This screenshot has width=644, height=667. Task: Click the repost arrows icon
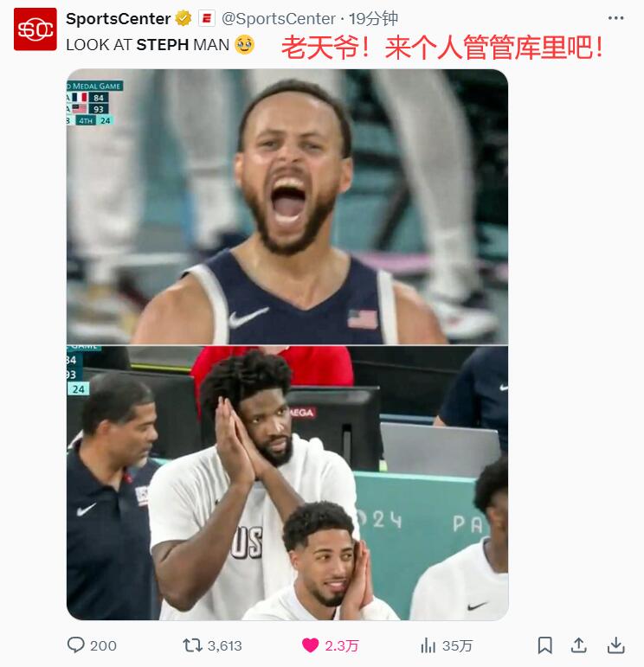192,645
